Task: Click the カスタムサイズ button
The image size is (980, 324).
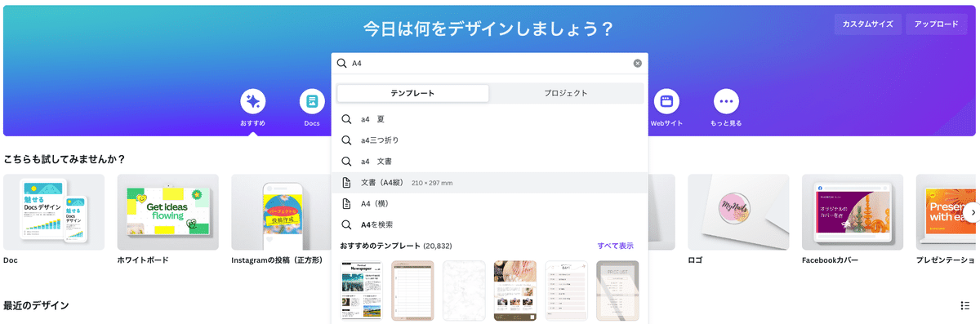Action: [868, 24]
